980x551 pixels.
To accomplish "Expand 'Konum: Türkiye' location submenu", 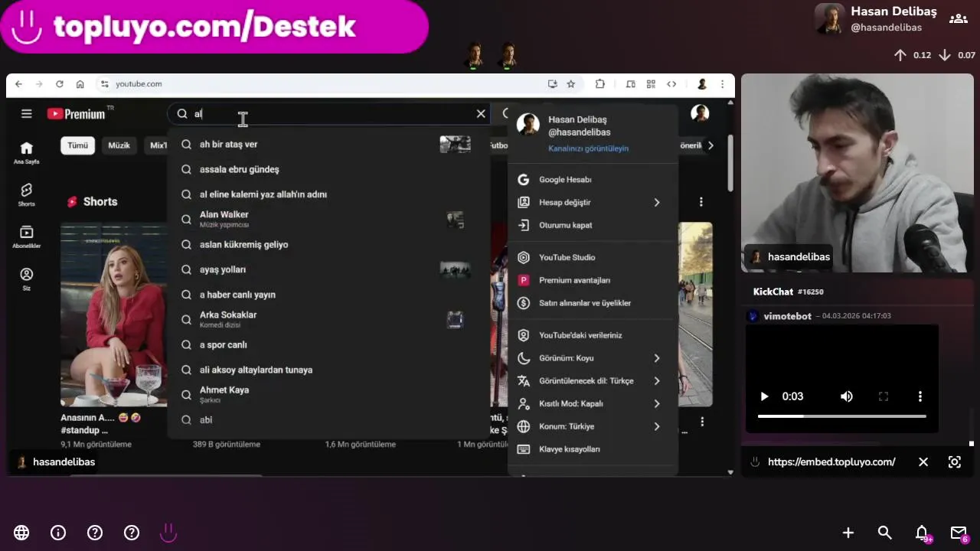I will [x=593, y=426].
